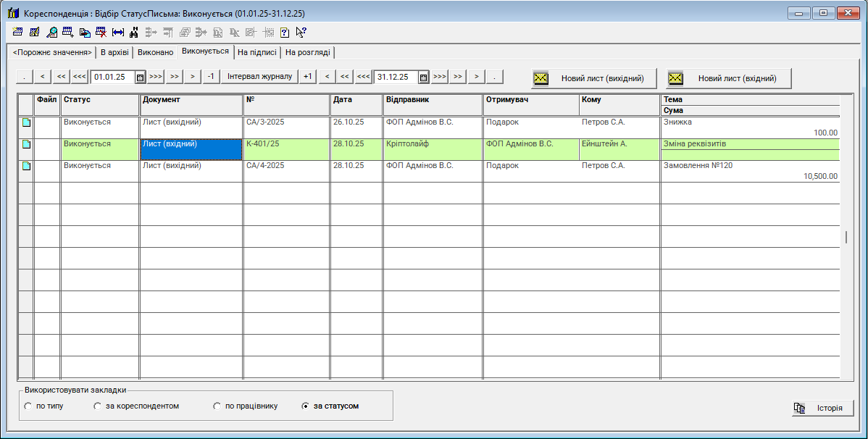Click the delete record red X icon
Image resolution: width=868 pixels, height=439 pixels.
point(101,32)
